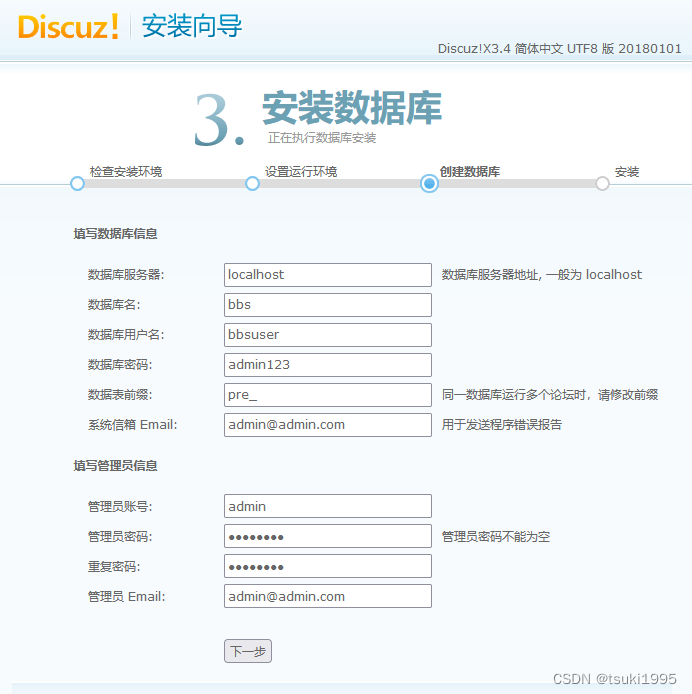Focus the 管理员密码 password field
This screenshot has width=692, height=694.
[328, 536]
